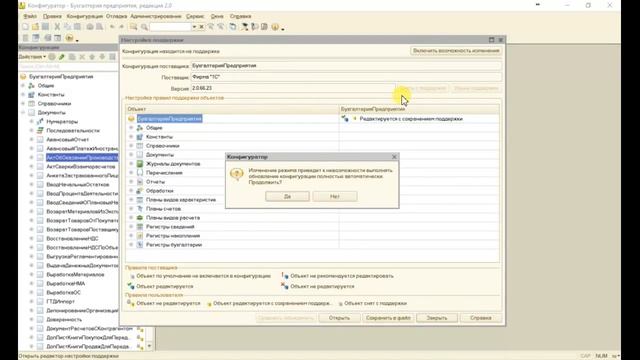640x360 pixels.
Task: Select ГТДИмпорт in the configuration tree
Action: pos(60,302)
